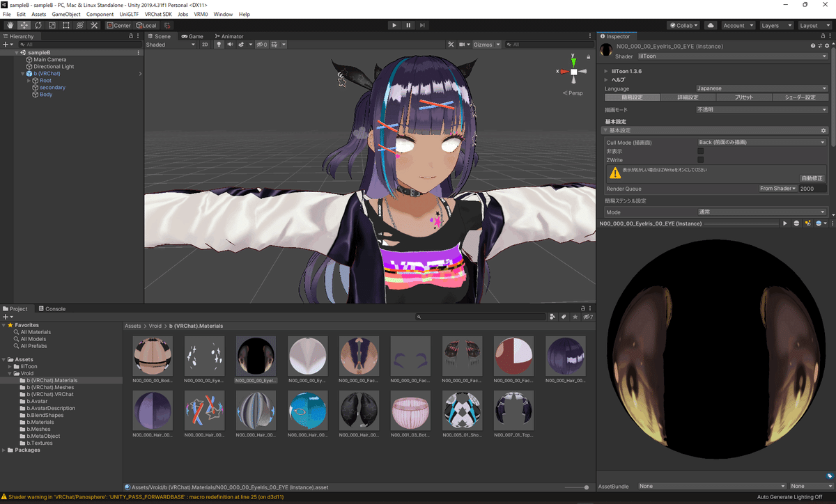Toggle Center pivot mode
Viewport: 836px width, 504px height.
tap(118, 25)
